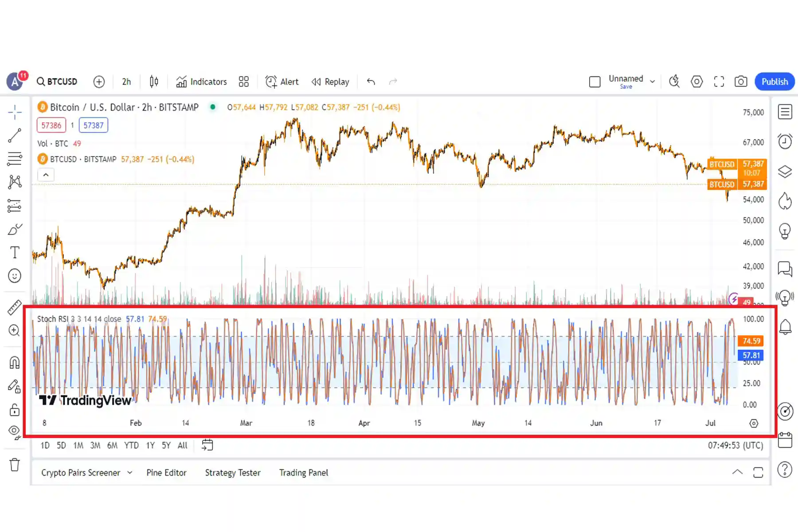Open the hotlists flame icon
This screenshot has width=798, height=532.
click(785, 201)
